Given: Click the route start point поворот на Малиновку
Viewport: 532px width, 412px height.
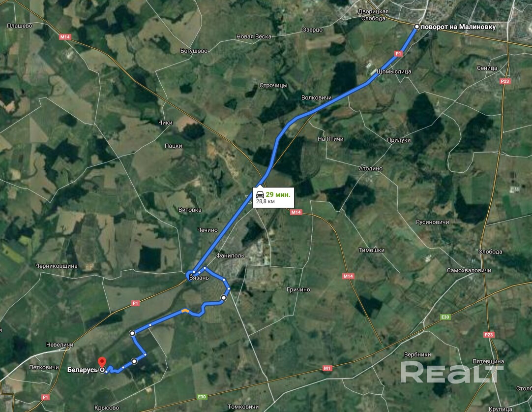Looking at the screenshot, I should pos(416,27).
